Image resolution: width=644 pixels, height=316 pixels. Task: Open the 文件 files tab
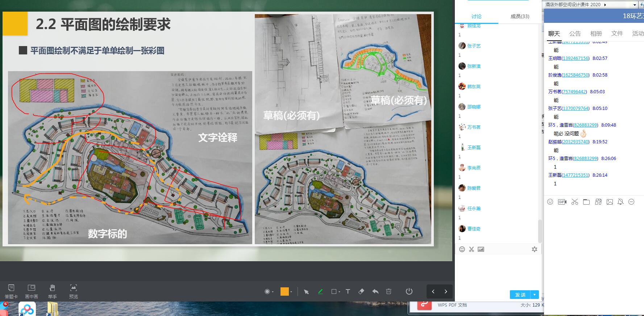point(617,34)
